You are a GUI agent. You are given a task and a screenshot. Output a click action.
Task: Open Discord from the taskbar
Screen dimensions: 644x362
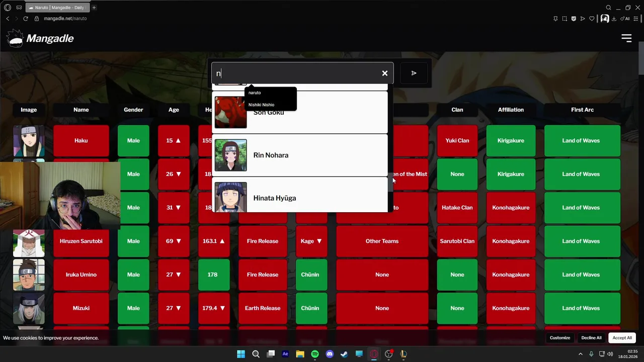[330, 354]
